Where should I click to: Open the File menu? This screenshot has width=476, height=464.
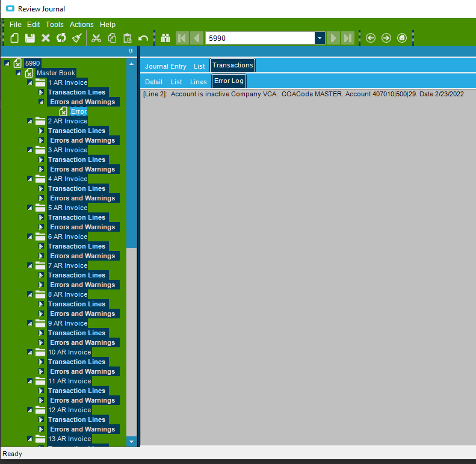16,25
